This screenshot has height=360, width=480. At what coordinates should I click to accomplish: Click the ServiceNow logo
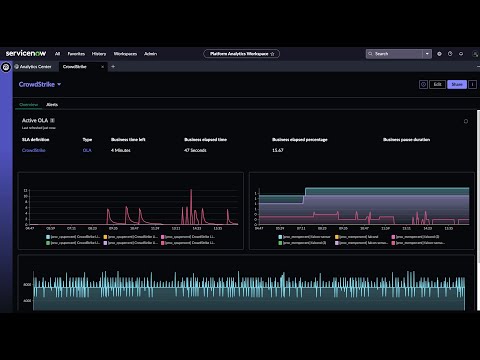[26, 53]
